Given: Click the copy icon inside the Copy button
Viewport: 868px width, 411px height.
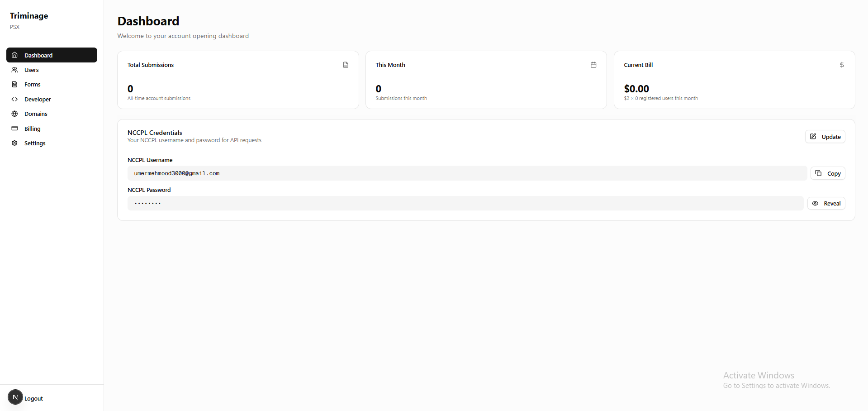Looking at the screenshot, I should coord(818,173).
